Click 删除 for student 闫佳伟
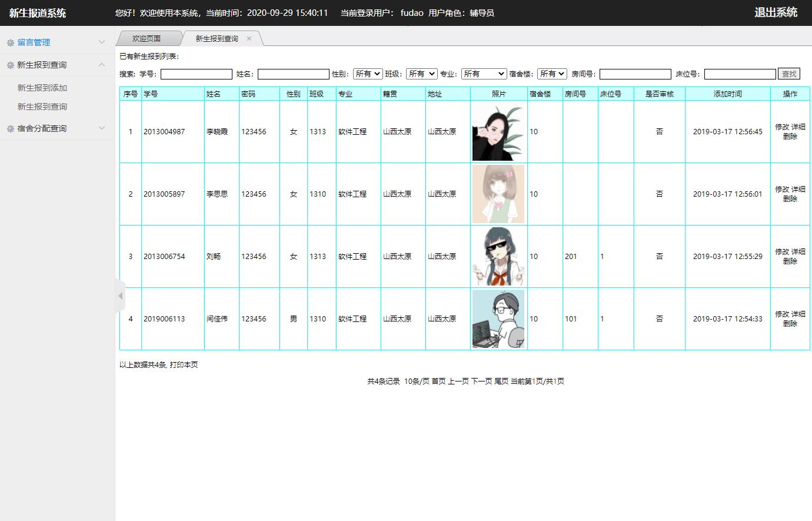This screenshot has height=521, width=812. [790, 324]
